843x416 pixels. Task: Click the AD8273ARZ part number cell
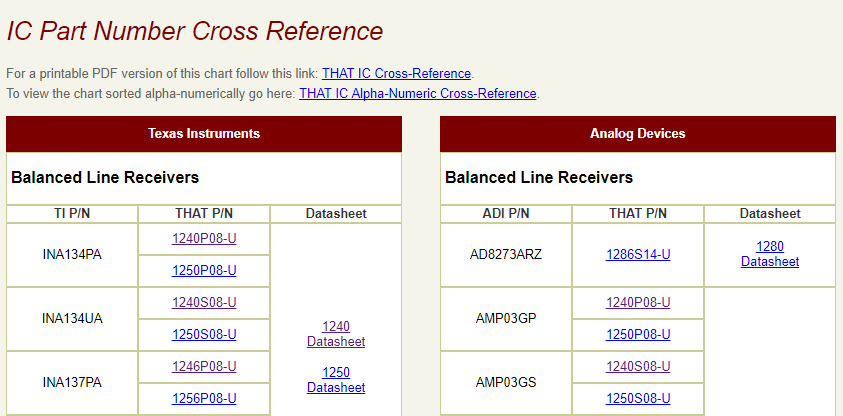point(506,255)
